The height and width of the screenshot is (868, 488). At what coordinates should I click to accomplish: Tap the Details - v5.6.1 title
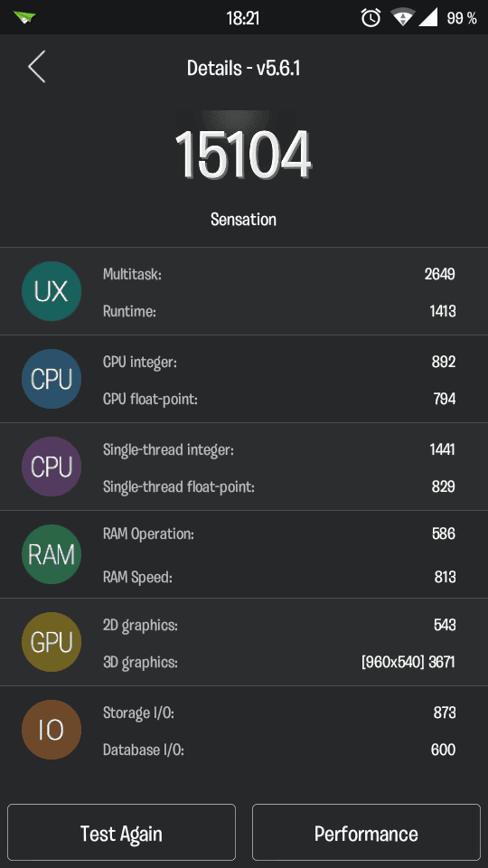point(243,68)
